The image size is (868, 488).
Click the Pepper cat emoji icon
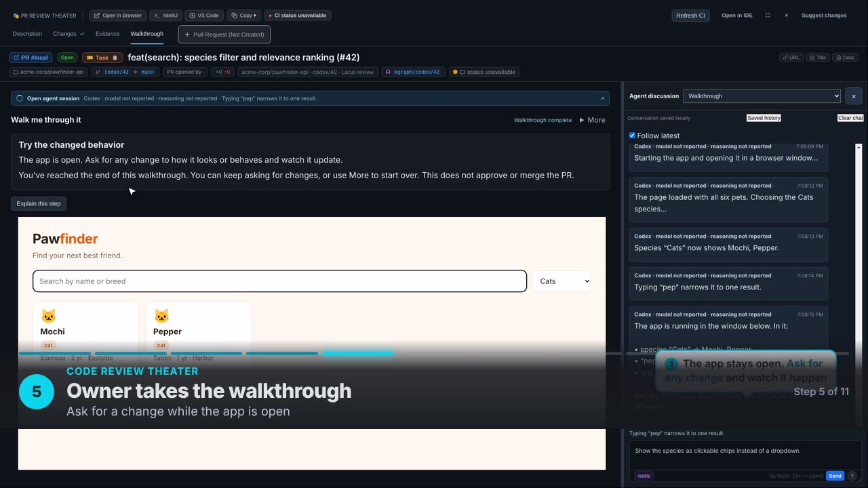(x=161, y=316)
